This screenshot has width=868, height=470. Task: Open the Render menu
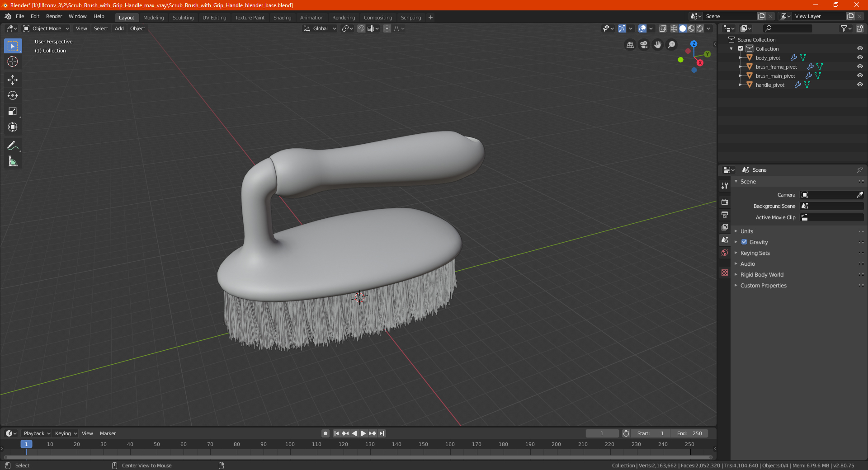tap(54, 16)
